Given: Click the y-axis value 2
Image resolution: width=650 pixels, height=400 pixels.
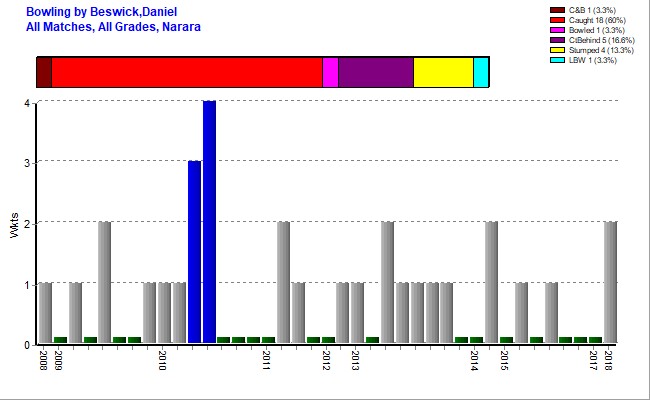Looking at the screenshot, I should point(27,224).
